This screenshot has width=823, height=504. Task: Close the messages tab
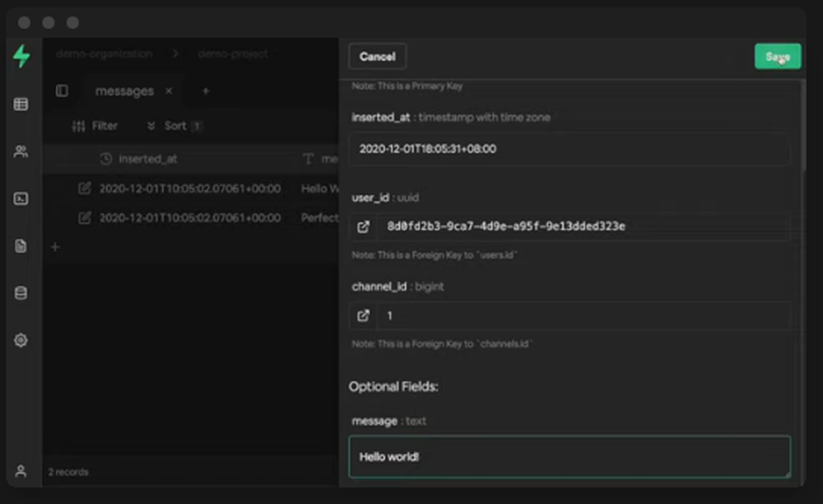(x=169, y=90)
